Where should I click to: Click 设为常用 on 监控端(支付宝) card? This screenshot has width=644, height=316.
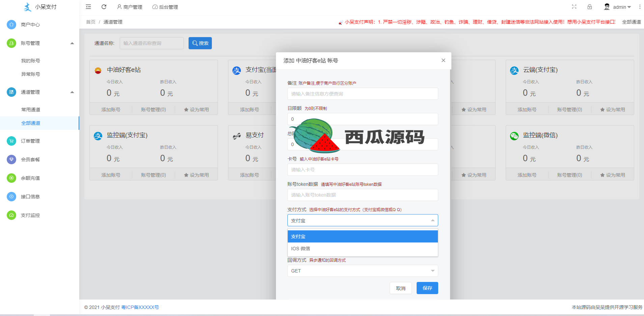point(196,175)
